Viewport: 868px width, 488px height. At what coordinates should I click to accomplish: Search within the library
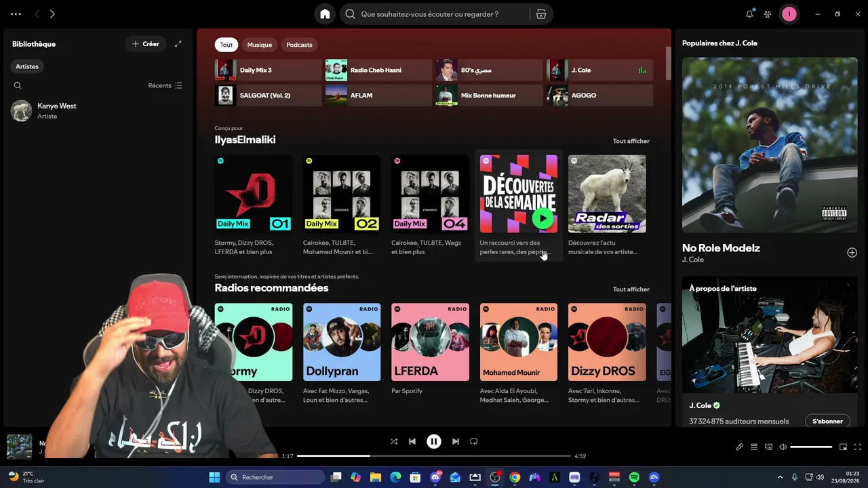point(18,85)
